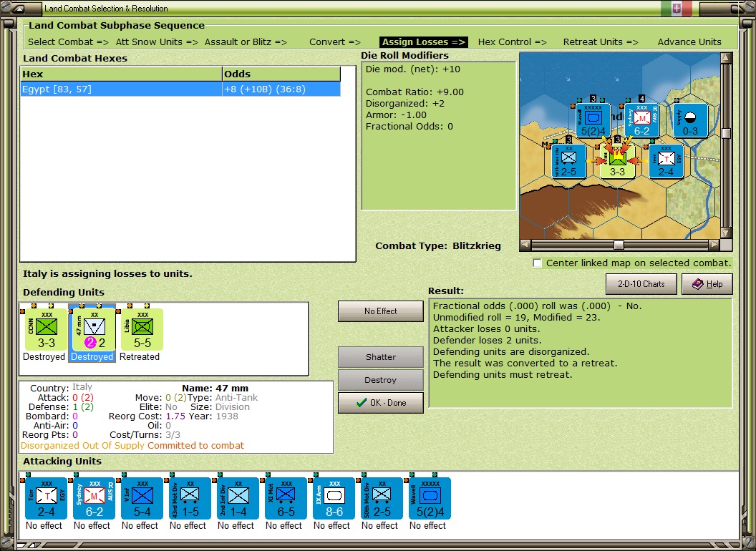Screen dimensions: 756x551
Task: Click the +8 (+10B) (36:8) odds cell
Action: [x=281, y=89]
